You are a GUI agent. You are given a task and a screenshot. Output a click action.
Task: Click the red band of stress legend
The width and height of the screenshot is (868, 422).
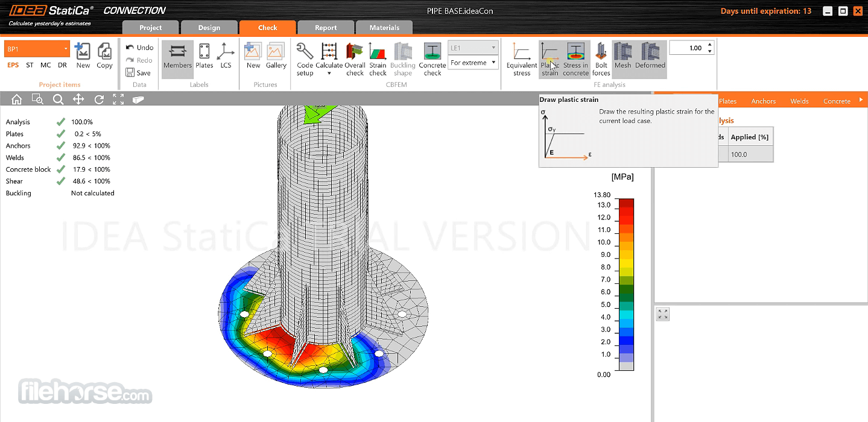(626, 211)
